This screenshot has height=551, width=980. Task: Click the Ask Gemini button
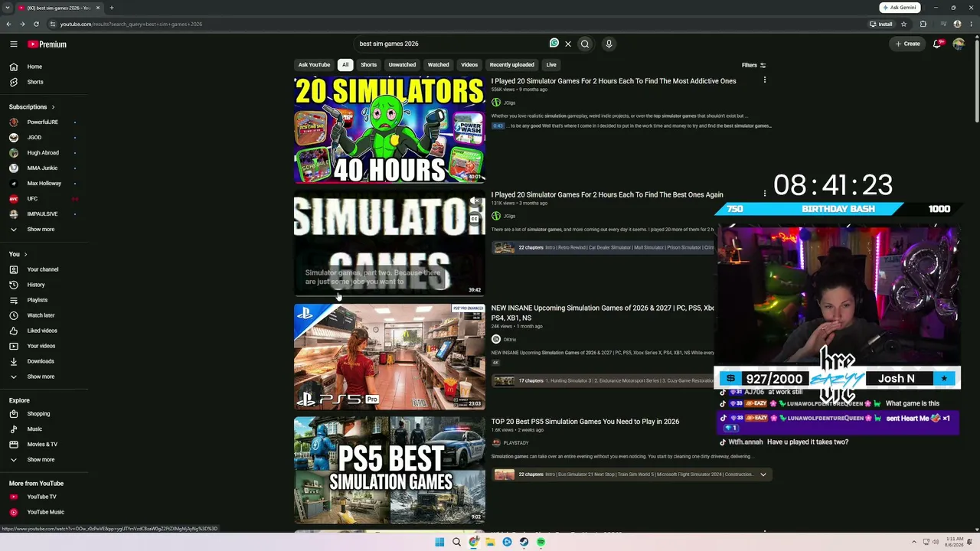point(900,8)
